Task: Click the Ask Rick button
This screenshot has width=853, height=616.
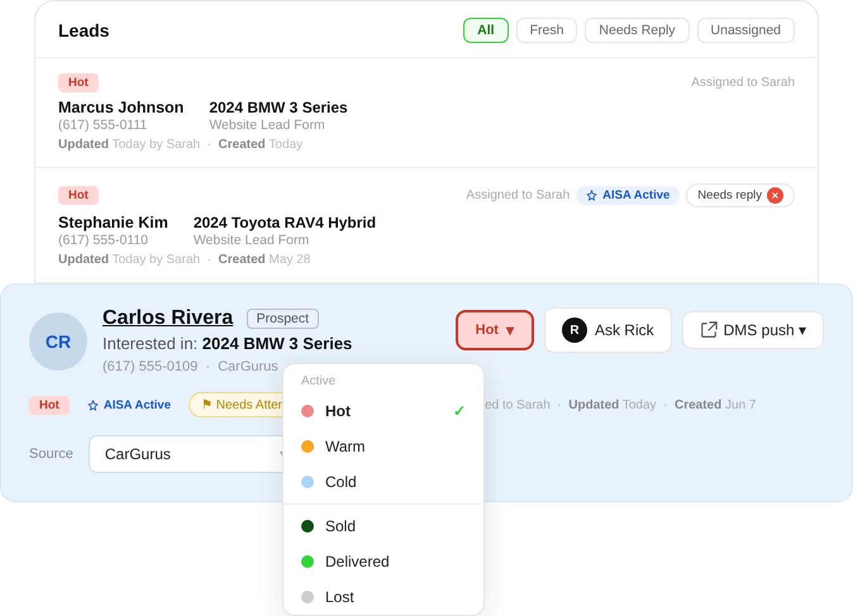Action: [x=608, y=330]
